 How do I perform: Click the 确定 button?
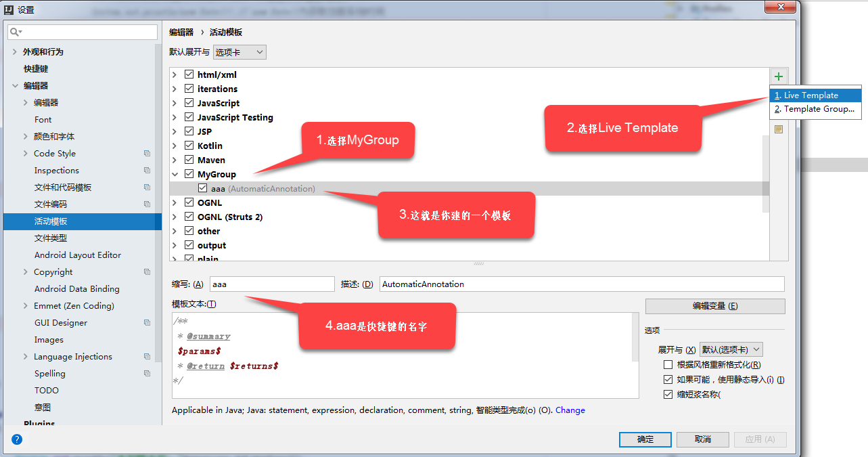pos(645,439)
